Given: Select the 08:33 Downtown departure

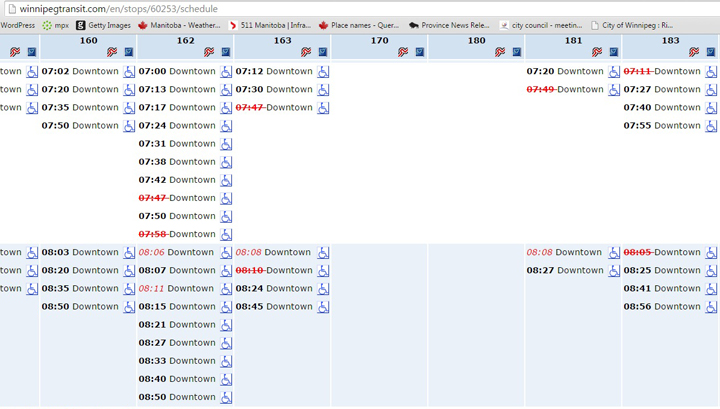Looking at the screenshot, I should click(177, 361).
